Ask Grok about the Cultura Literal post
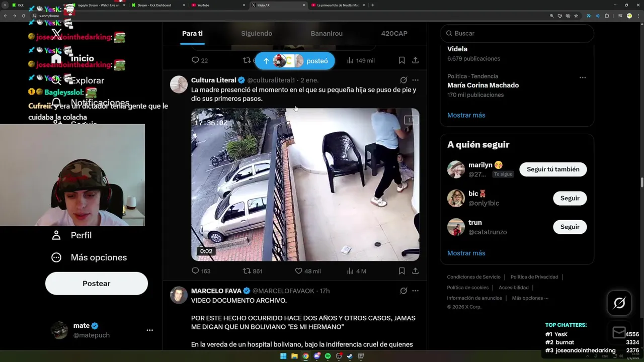Viewport: 644px width, 362px height. 404,80
